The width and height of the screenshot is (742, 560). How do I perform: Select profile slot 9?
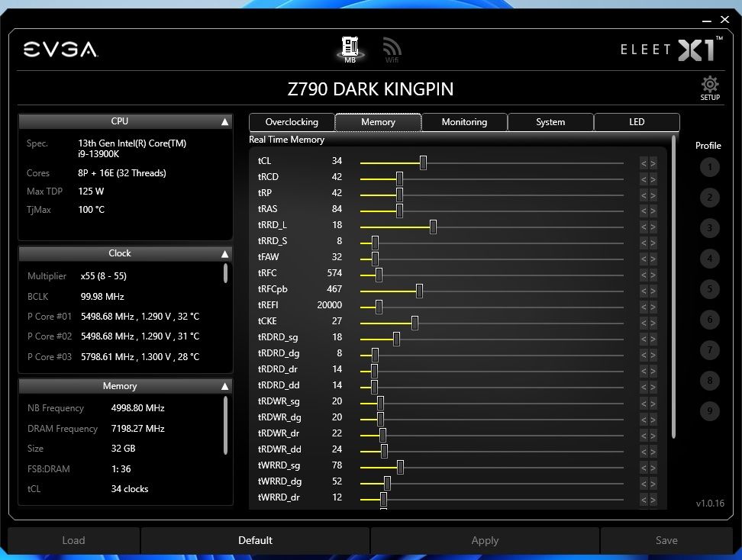(x=709, y=410)
